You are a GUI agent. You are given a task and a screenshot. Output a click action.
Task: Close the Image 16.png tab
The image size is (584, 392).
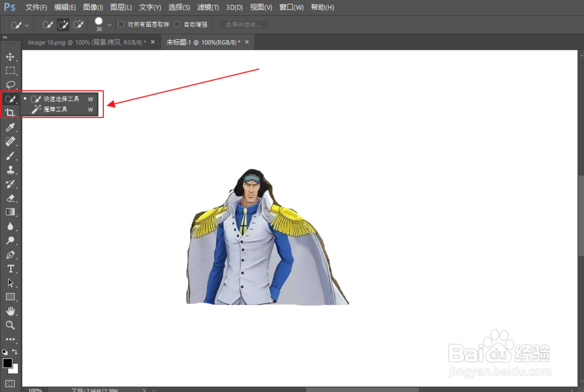(x=152, y=42)
